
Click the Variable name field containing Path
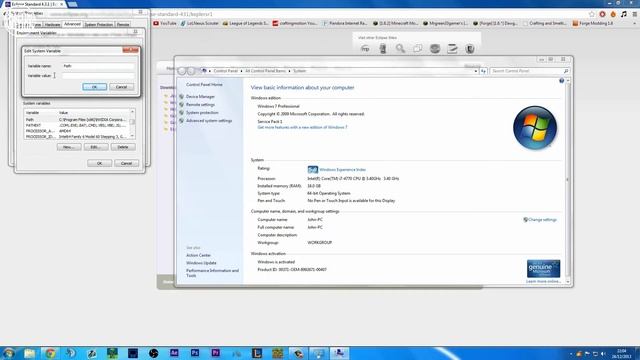(x=98, y=66)
